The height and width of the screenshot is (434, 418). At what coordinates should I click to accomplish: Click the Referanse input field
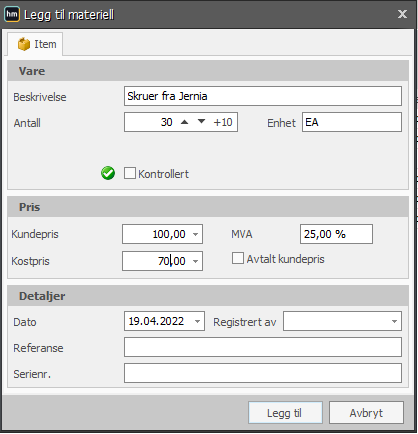coord(263,347)
